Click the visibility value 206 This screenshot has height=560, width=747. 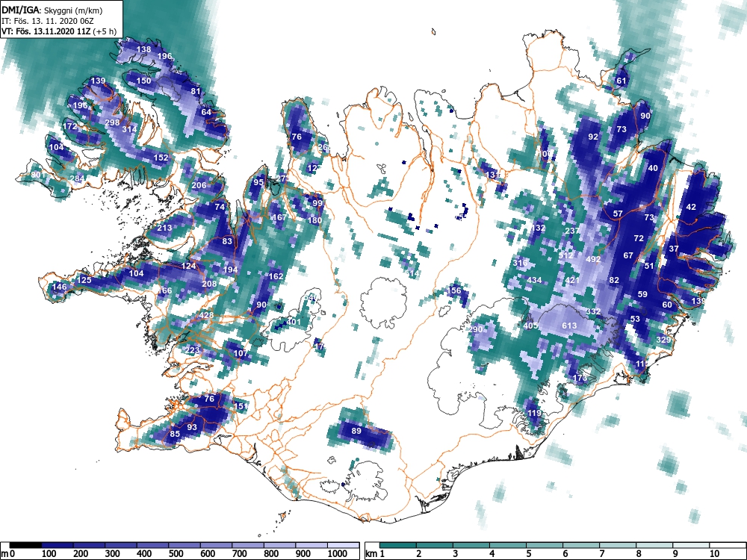[x=199, y=186]
